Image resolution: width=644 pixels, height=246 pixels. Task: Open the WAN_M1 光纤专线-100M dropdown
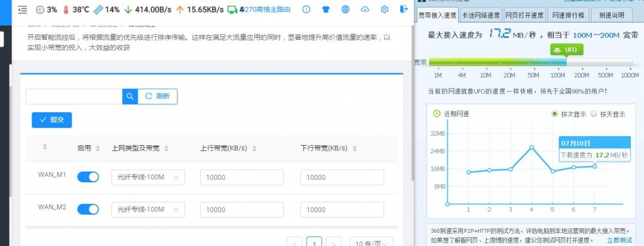click(x=148, y=177)
